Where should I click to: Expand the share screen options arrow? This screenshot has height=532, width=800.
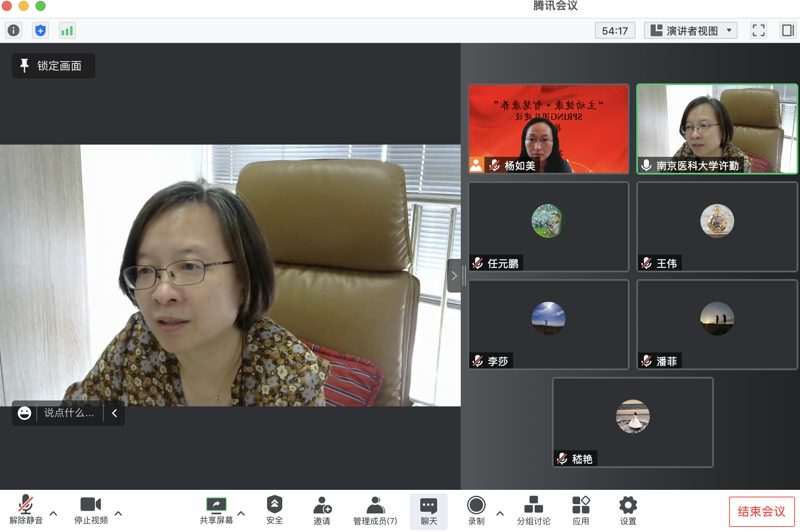[x=241, y=513]
